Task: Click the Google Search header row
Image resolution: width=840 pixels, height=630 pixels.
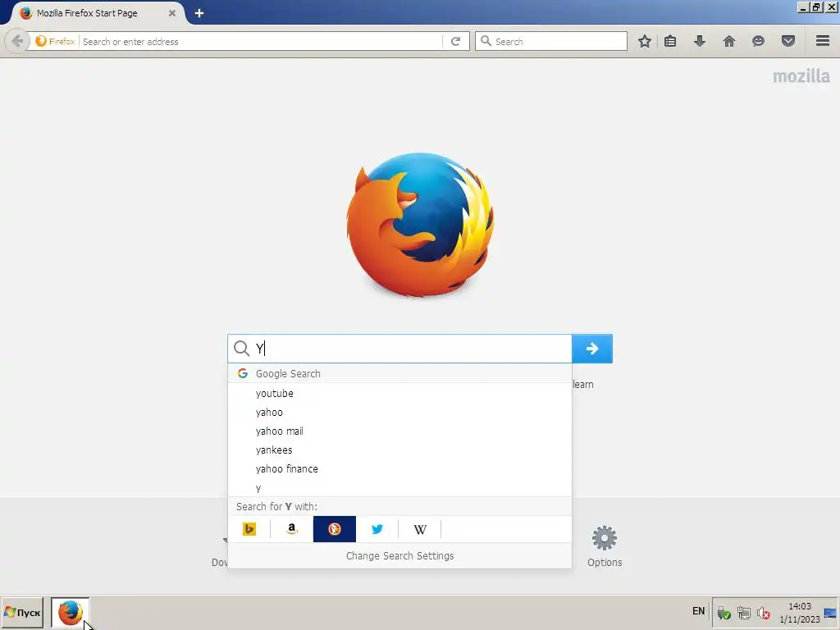Action: pos(399,373)
